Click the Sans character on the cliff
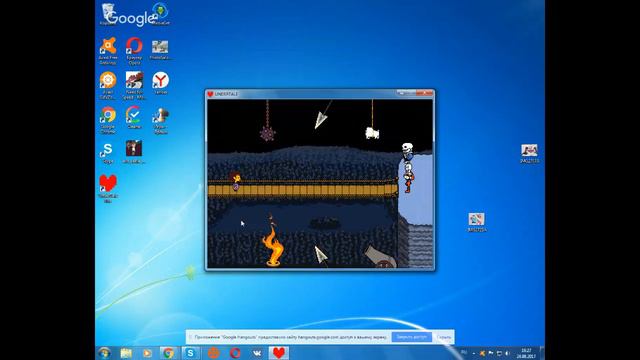The image size is (640, 360). tap(407, 151)
